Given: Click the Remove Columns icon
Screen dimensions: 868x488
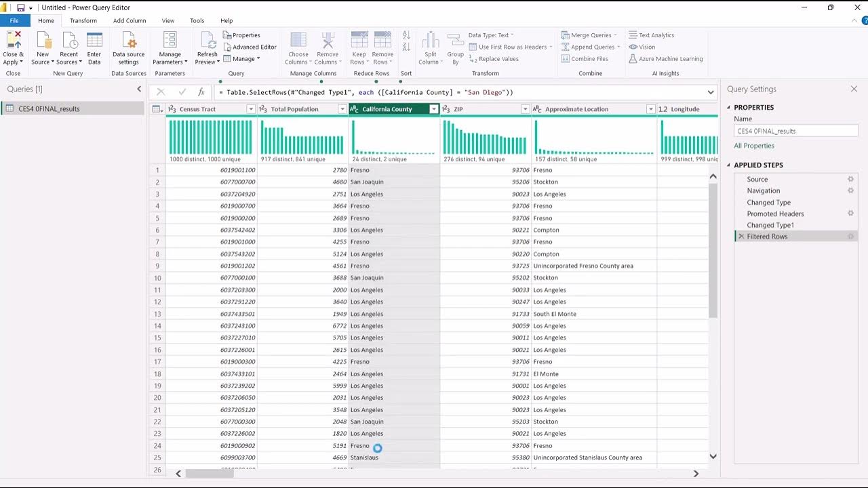Looking at the screenshot, I should click(328, 40).
